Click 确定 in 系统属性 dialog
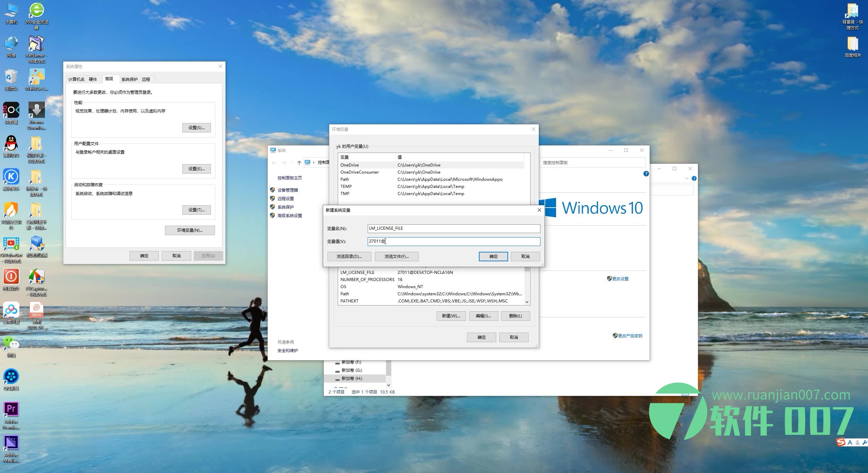 [x=144, y=256]
